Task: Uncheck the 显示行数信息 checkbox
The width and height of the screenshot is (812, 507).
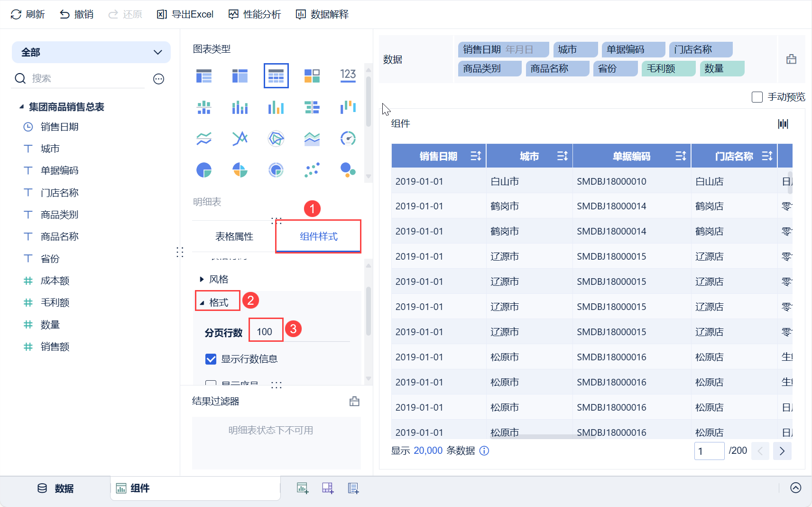Action: (x=211, y=359)
